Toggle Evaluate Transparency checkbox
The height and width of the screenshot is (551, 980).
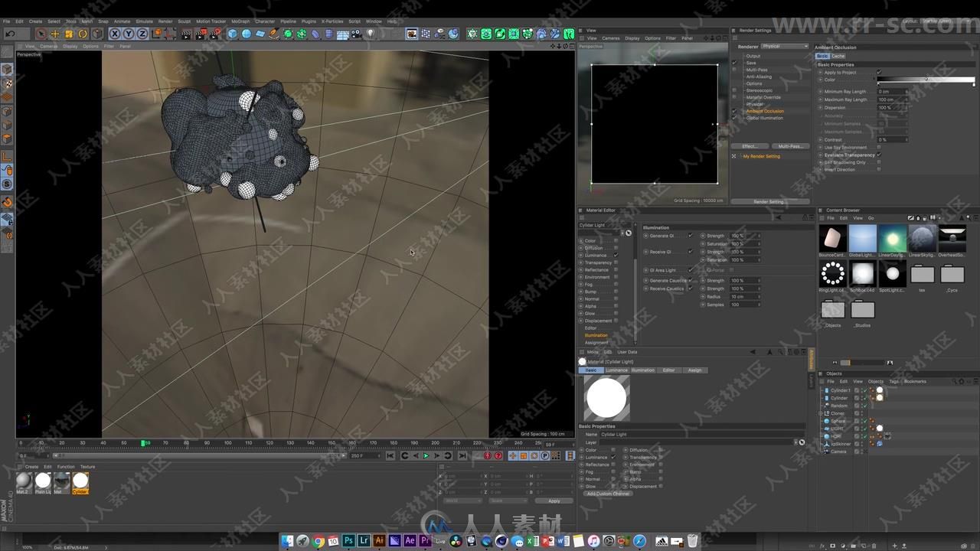coord(879,155)
